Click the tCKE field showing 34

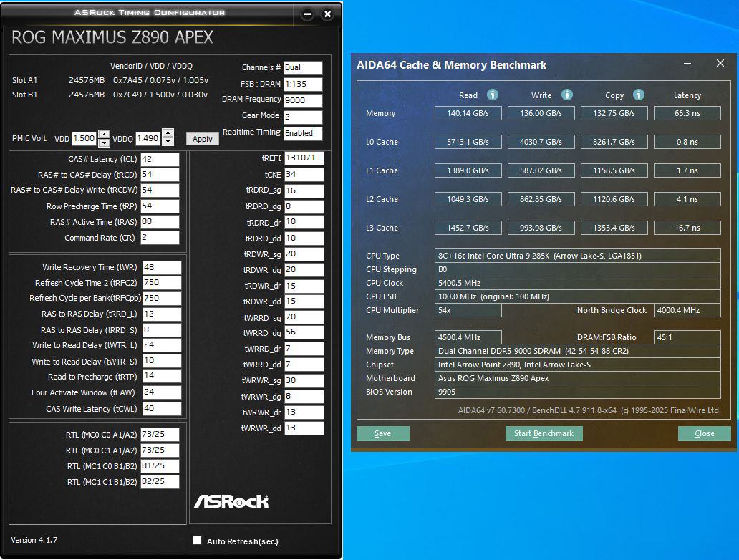click(x=304, y=175)
